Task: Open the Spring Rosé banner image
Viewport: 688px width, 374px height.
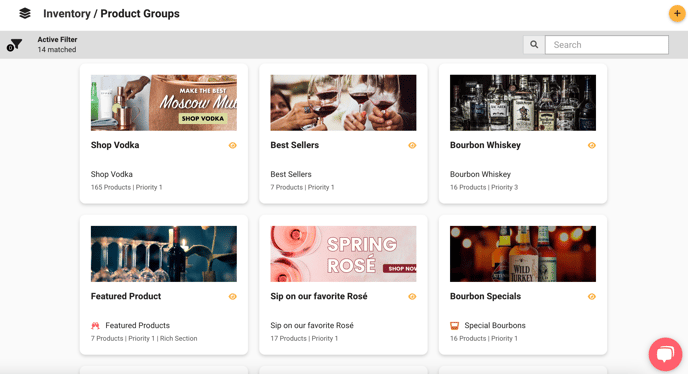Action: [343, 254]
